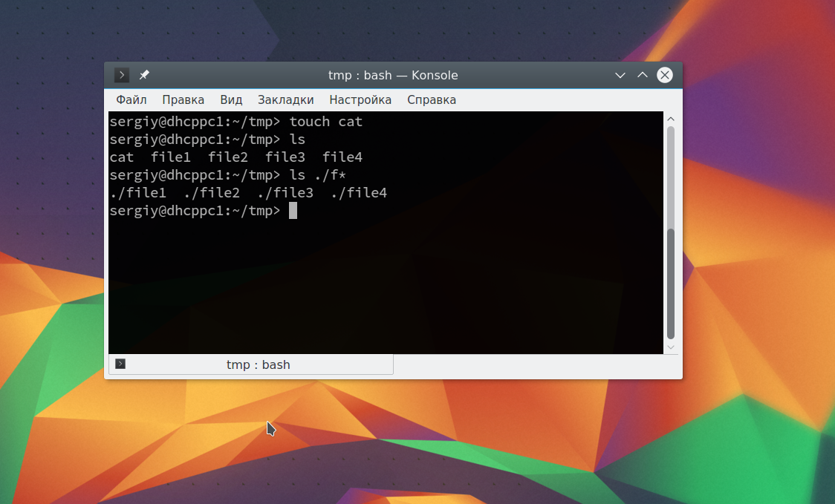
Task: Open the Правка menu
Action: click(x=183, y=99)
